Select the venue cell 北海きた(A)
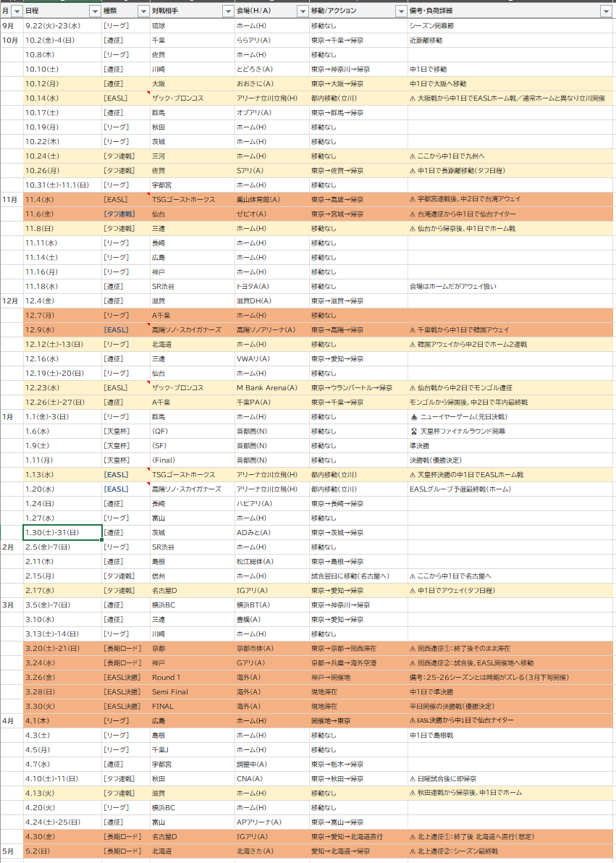 (272, 851)
